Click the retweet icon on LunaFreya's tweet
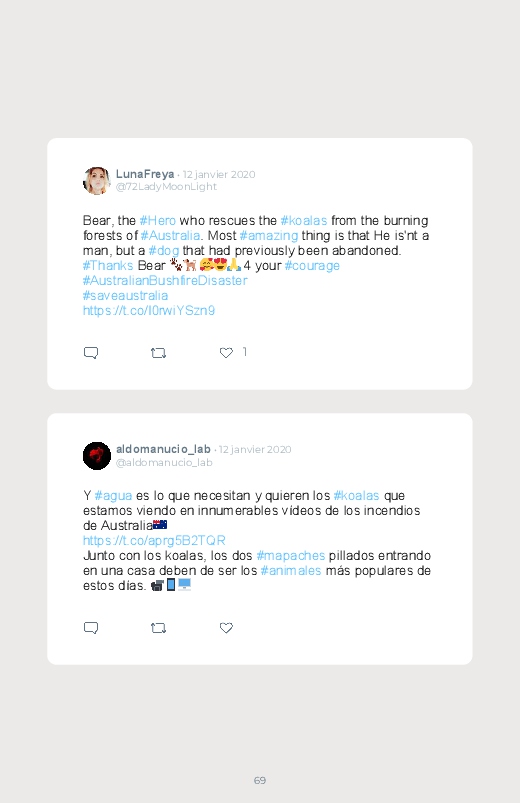This screenshot has width=520, height=803. 158,353
